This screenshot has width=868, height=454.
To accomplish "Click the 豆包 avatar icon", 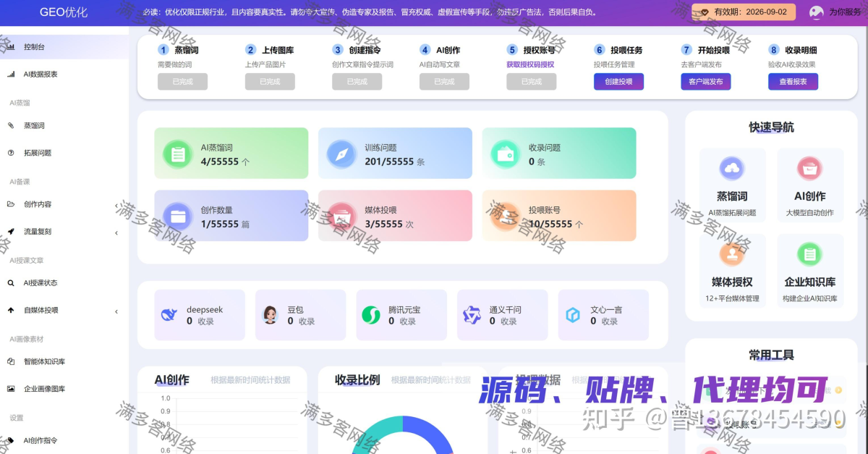I will (x=271, y=315).
